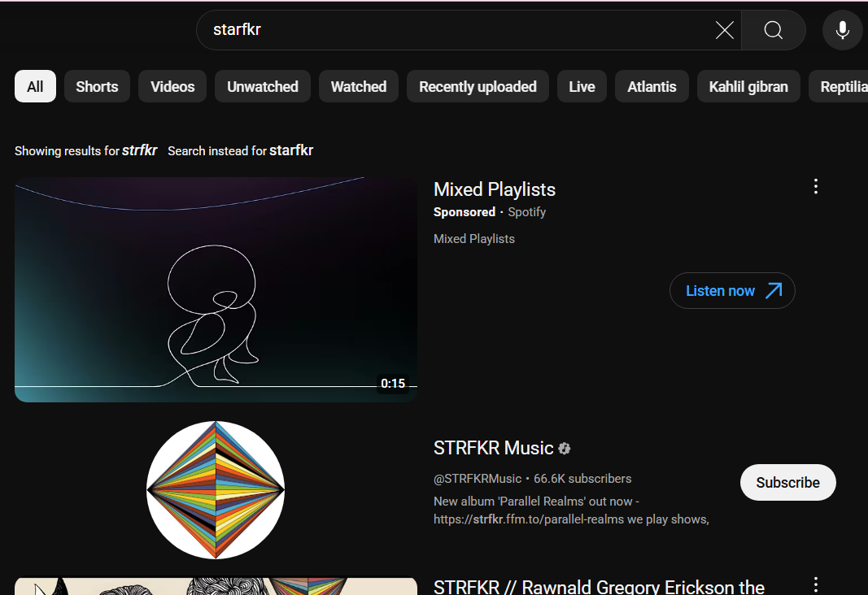Show only Watched results
Screen dimensions: 868x595
pyautogui.click(x=358, y=87)
